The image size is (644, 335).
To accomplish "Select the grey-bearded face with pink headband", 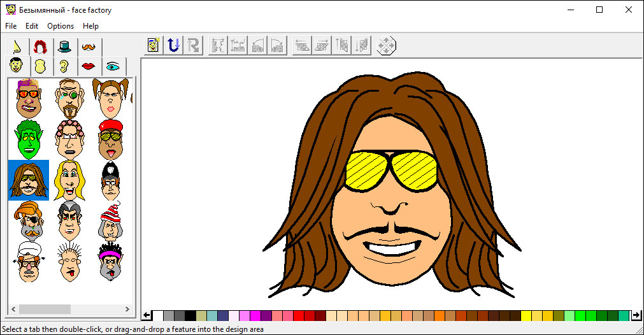I will 110,262.
